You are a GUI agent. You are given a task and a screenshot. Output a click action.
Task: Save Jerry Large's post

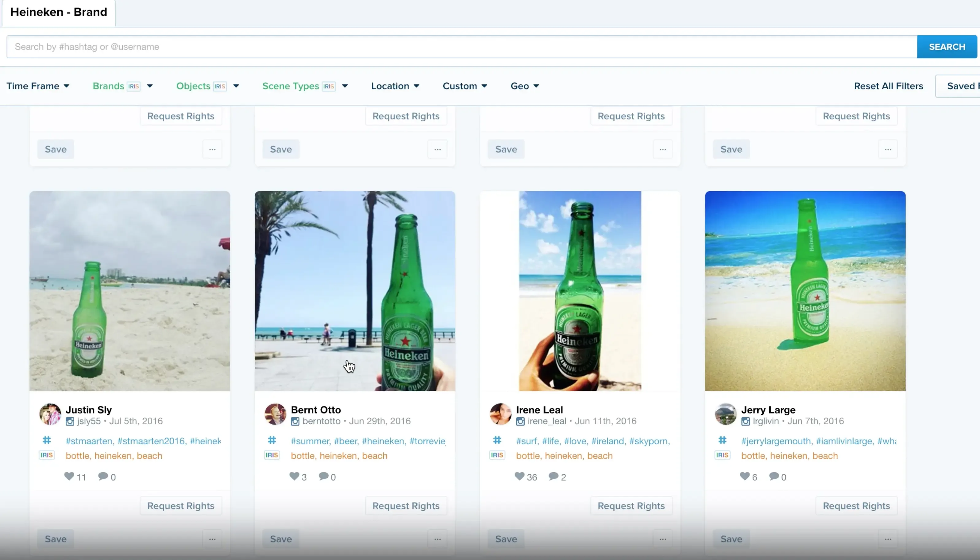pyautogui.click(x=731, y=539)
